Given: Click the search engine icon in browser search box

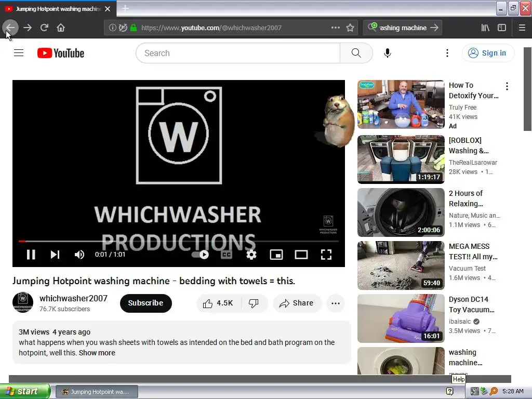Looking at the screenshot, I should pyautogui.click(x=372, y=27).
